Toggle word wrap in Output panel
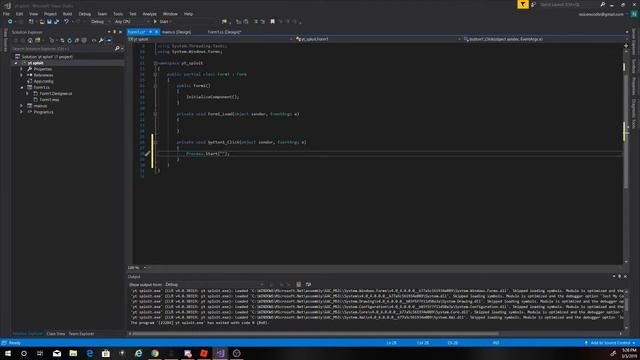The image size is (640, 360). tap(308, 284)
